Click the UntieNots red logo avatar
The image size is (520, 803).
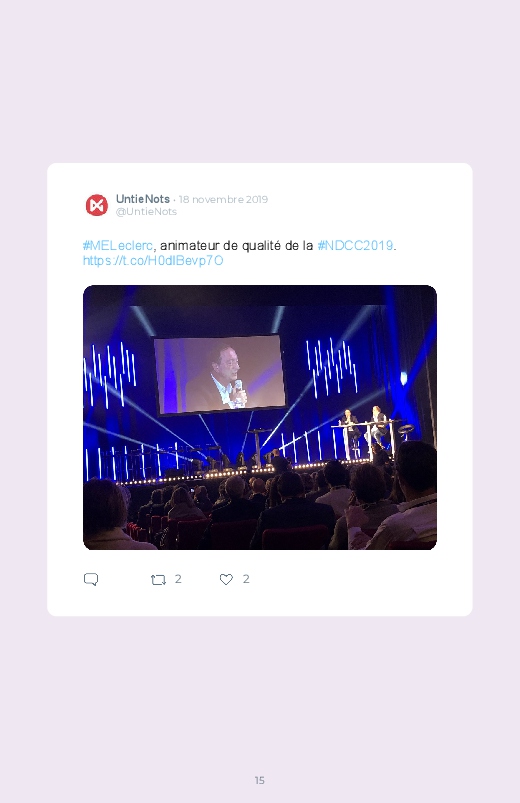click(96, 205)
